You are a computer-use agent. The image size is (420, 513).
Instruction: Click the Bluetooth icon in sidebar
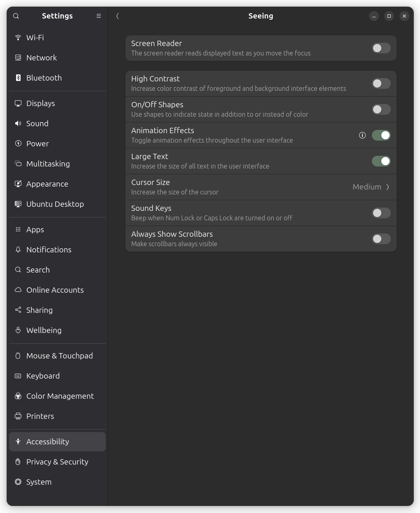[x=18, y=78]
